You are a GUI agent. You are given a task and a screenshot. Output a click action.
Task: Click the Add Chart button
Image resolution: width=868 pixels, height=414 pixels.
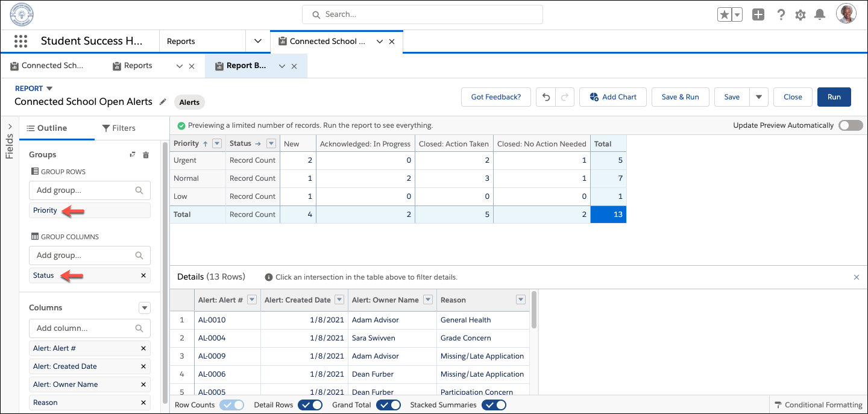[x=613, y=97]
